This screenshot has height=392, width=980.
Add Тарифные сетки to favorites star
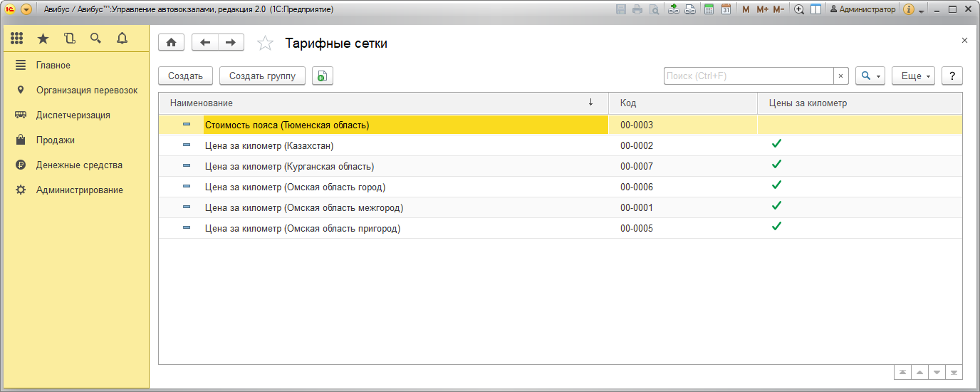click(x=265, y=43)
